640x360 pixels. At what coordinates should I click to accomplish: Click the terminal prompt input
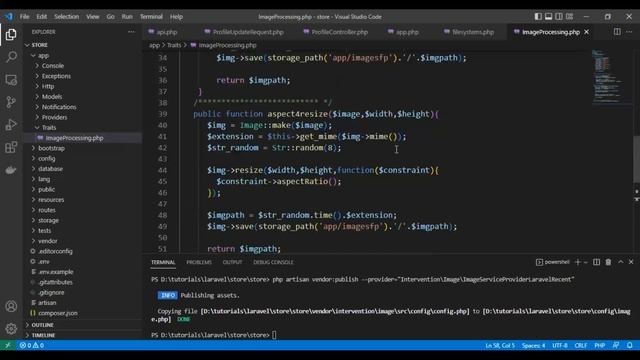coord(274,335)
